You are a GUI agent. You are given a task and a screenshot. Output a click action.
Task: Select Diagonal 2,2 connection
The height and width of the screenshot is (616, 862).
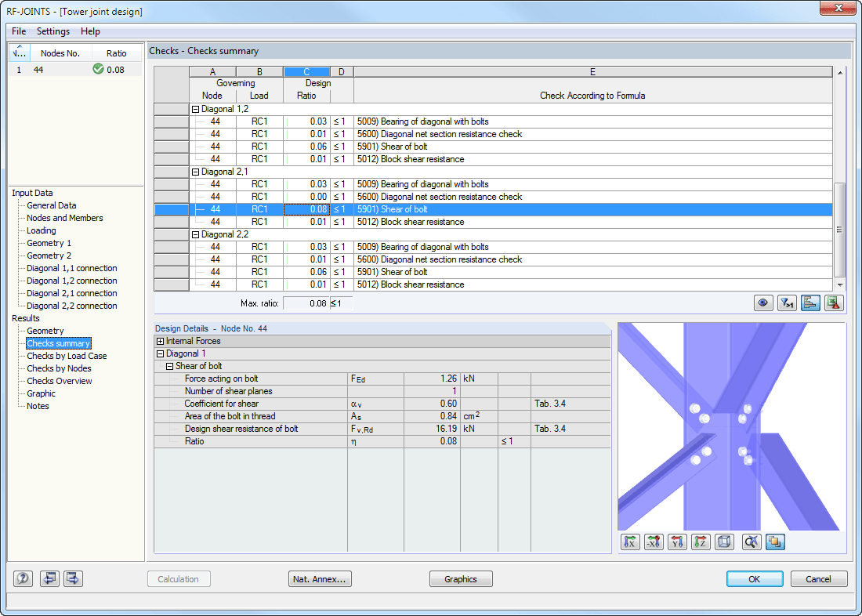pyautogui.click(x=72, y=306)
